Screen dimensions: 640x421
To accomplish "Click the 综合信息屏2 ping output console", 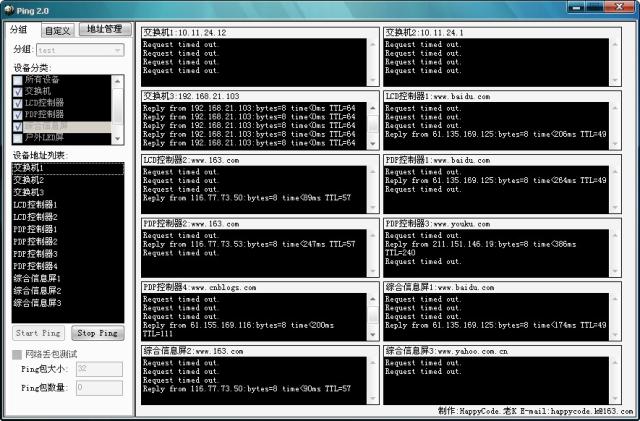I will pos(254,381).
